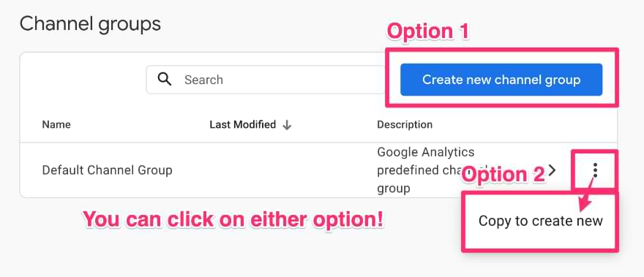Viewport: 644px width, 277px height.
Task: Open the Default Channel Group row
Action: click(x=318, y=170)
